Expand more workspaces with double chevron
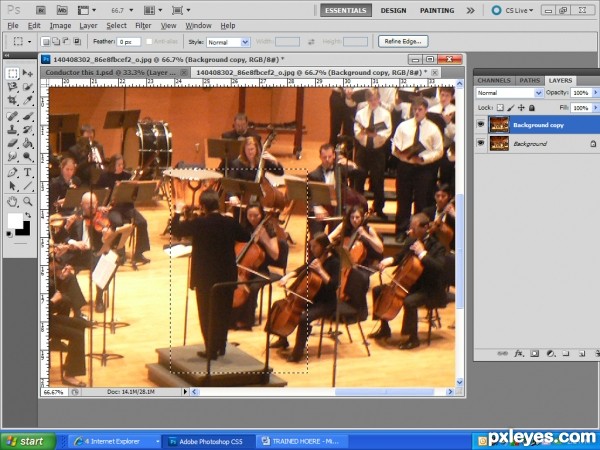The height and width of the screenshot is (450, 600). [470, 11]
